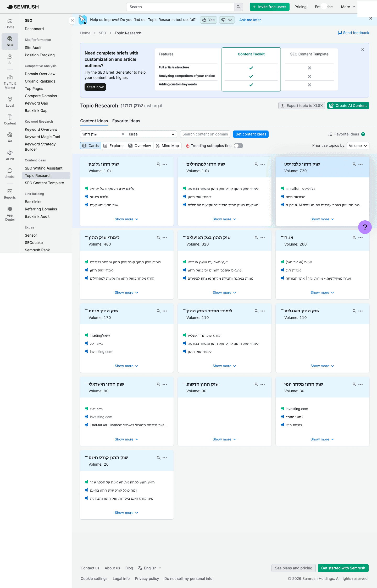Image resolution: width=377 pixels, height=588 pixels.
Task: Collapse the SEO sidebar with double-chevron icon
Action: (72, 20)
